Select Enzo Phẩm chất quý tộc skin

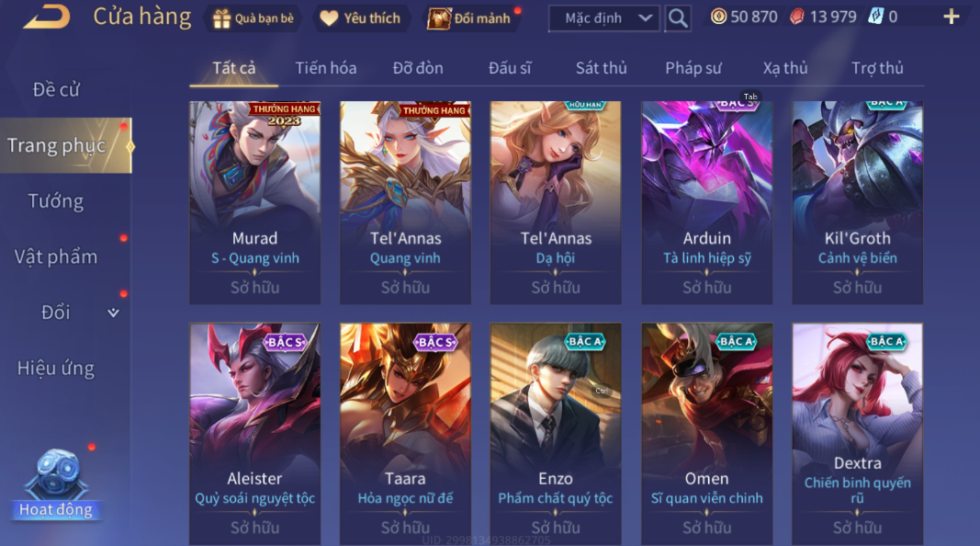(x=556, y=434)
